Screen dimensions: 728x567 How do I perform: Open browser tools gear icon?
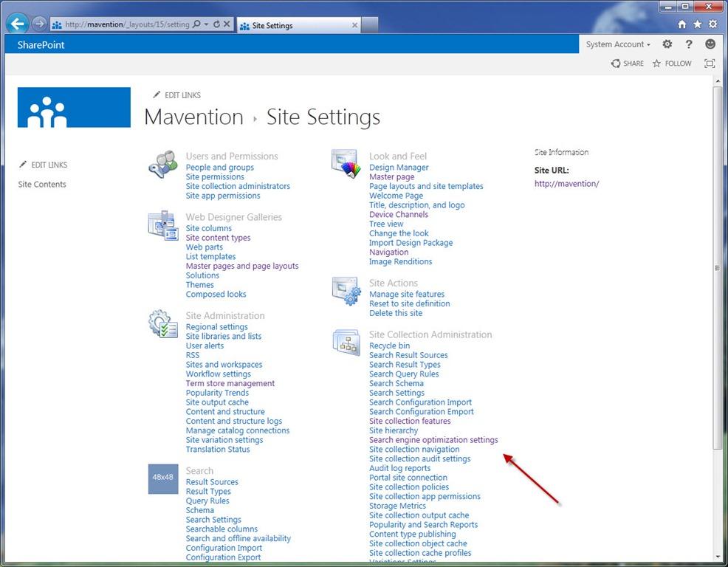(713, 24)
